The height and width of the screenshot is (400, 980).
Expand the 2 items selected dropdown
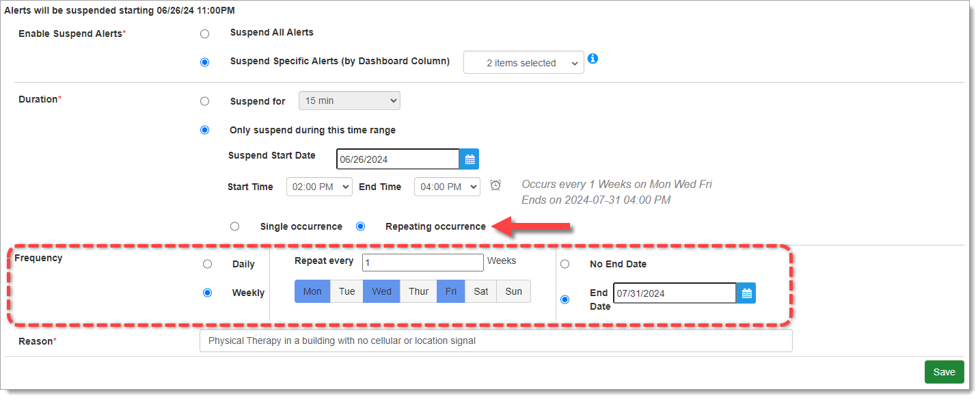click(523, 62)
